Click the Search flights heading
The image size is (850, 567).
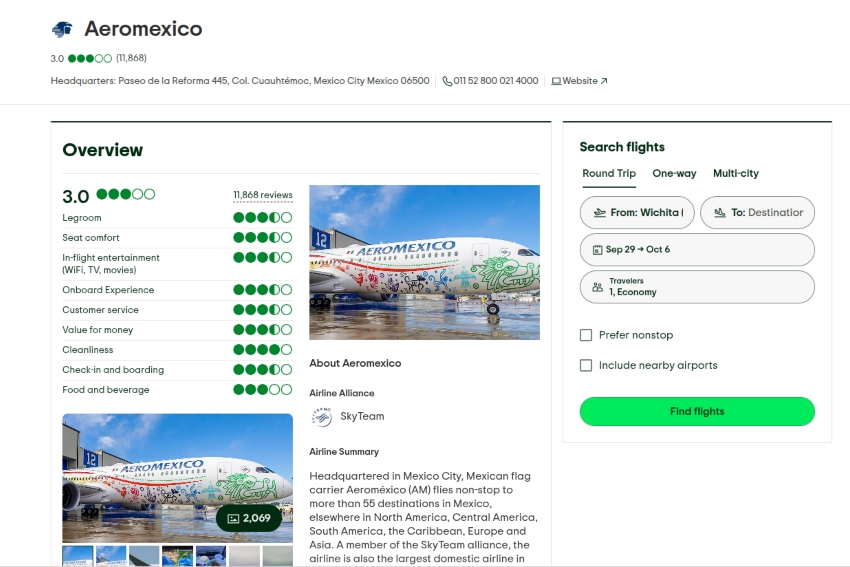tap(622, 147)
